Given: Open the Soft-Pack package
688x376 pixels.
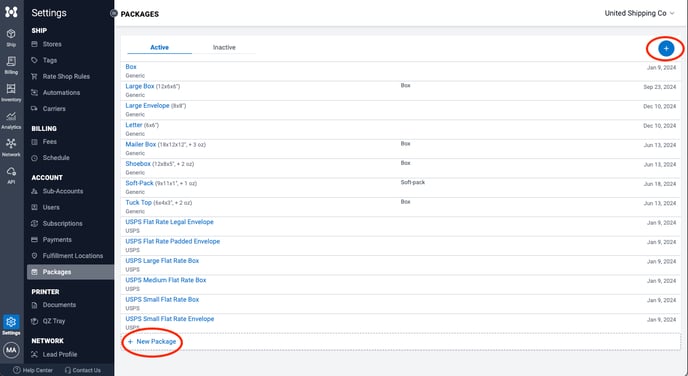Looking at the screenshot, I should [x=139, y=183].
